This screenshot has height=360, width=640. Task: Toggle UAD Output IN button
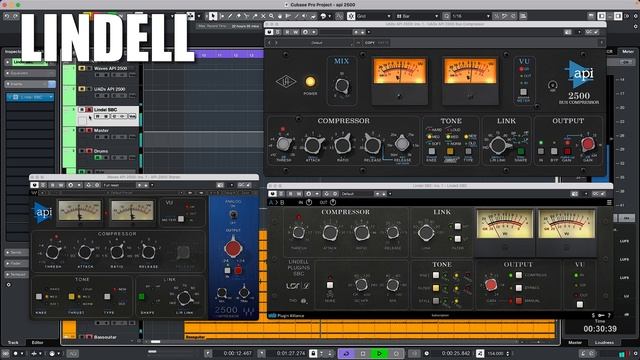(541, 151)
